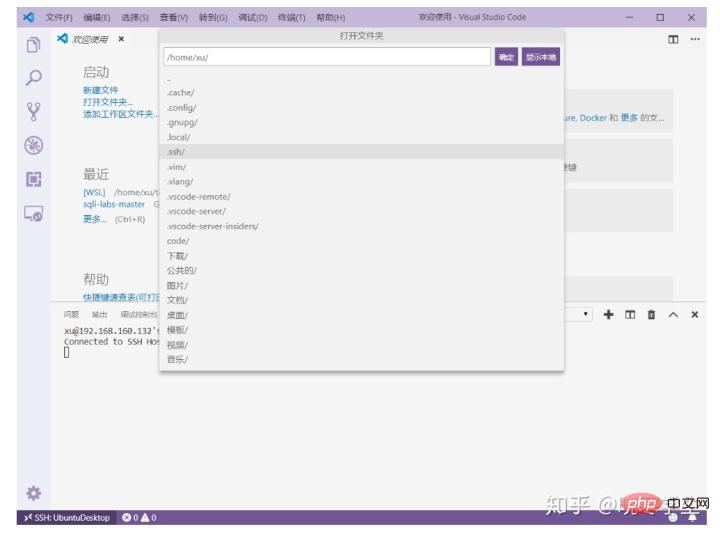Open the Extensions view

point(33,179)
